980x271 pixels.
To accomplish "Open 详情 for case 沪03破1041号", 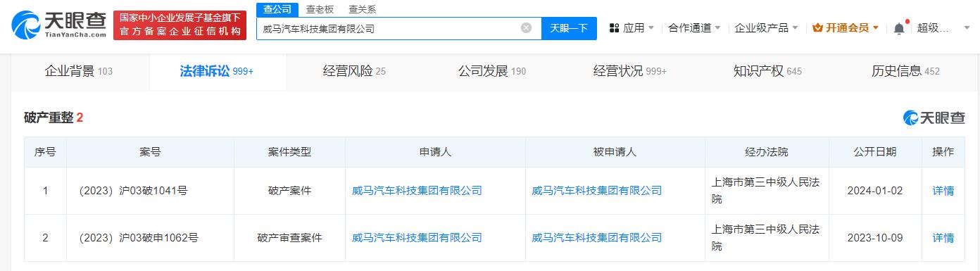I will pyautogui.click(x=943, y=191).
